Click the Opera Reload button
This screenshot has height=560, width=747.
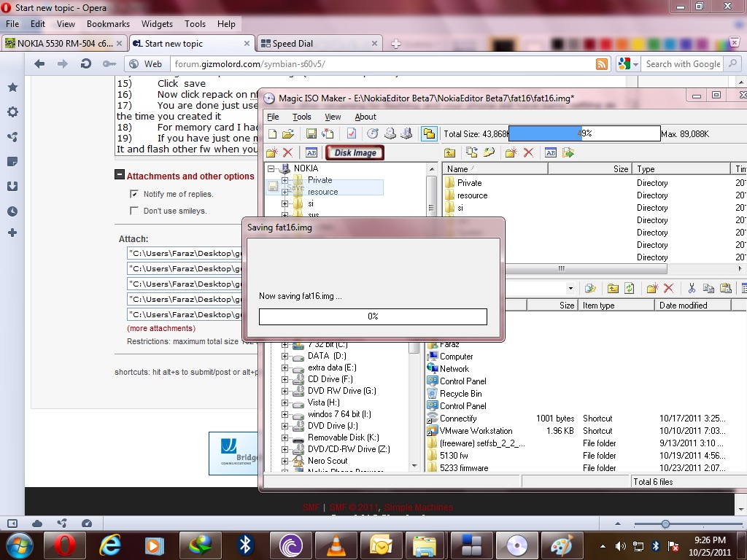(x=86, y=64)
